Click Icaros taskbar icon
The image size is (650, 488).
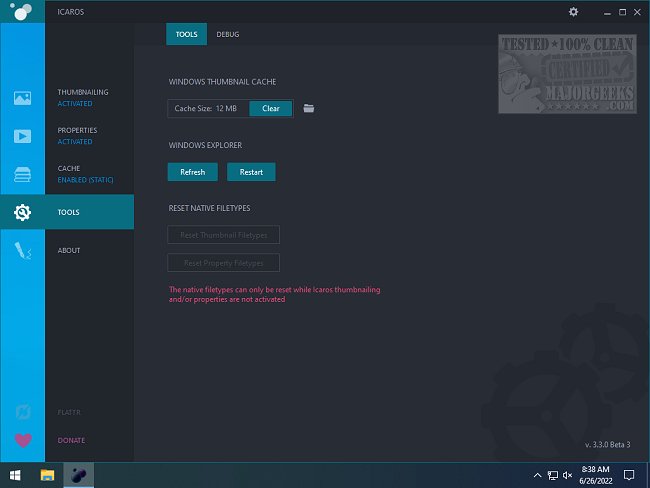(79, 475)
